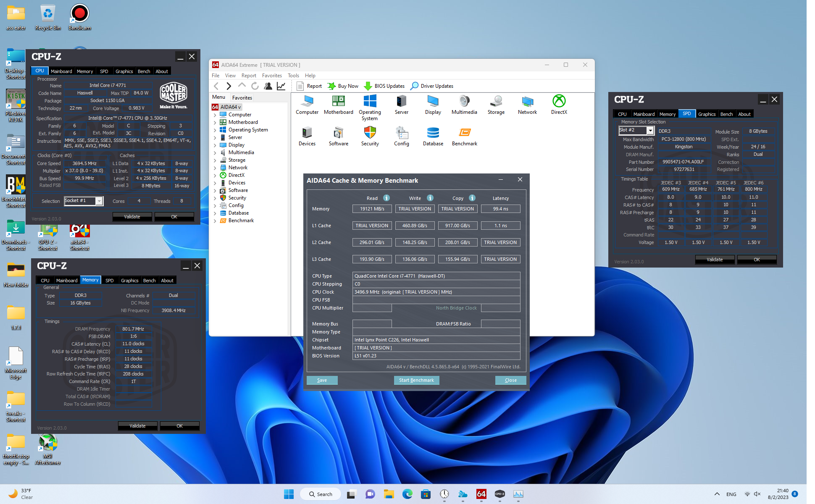Expand the Computer node in AIDA64 tree
Image resolution: width=815 pixels, height=504 pixels.
[x=215, y=115]
